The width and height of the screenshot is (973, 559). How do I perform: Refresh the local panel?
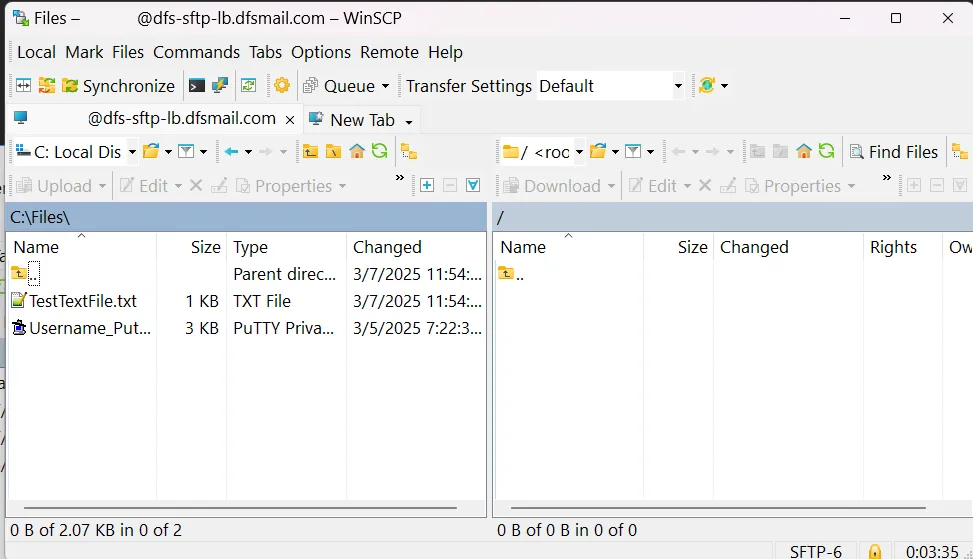380,151
